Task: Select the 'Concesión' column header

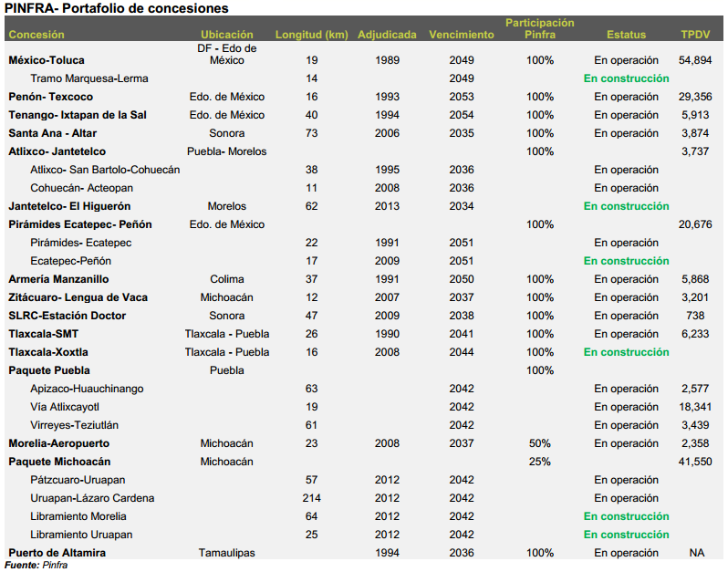Action: point(36,35)
